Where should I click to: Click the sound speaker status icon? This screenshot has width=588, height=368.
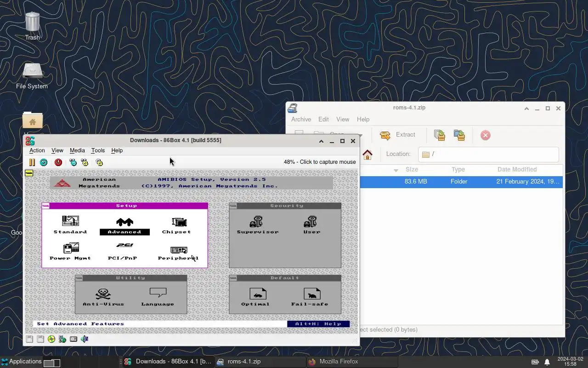point(85,339)
